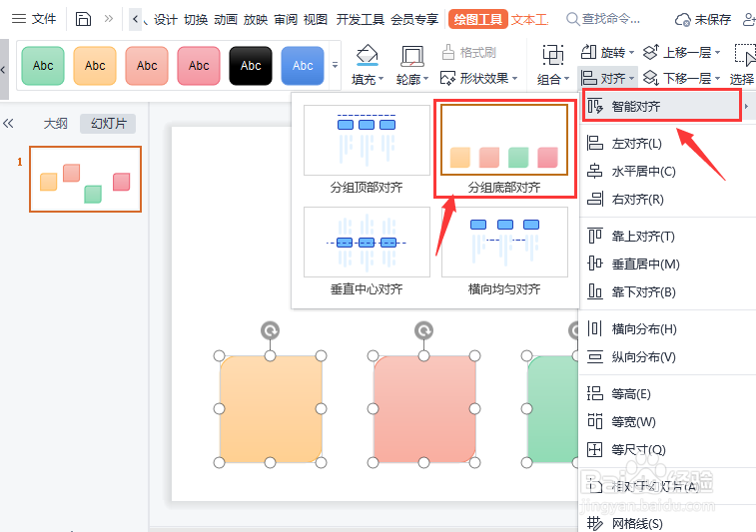Viewport: 756px width, 532px height.
Task: Choose 水平居中(C) horizontal center alignment
Action: pyautogui.click(x=643, y=172)
